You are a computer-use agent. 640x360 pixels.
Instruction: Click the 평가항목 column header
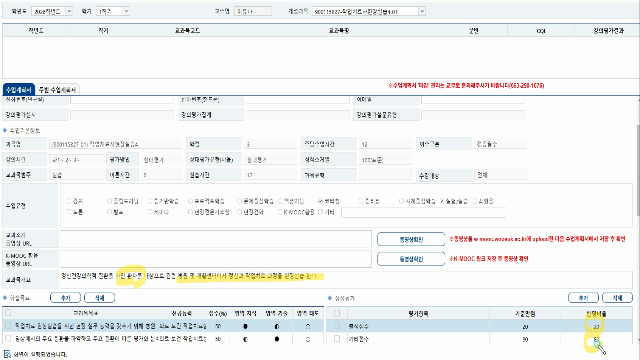(418, 313)
